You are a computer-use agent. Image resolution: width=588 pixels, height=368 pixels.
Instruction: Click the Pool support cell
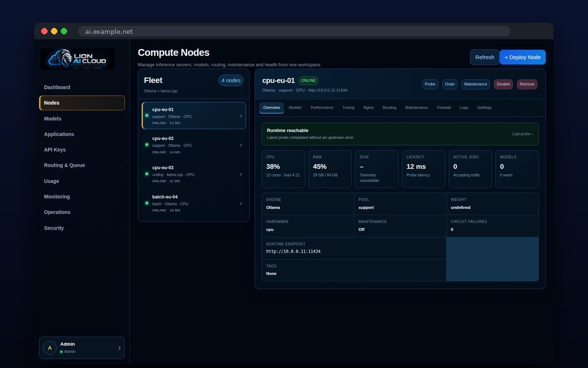click(x=400, y=204)
